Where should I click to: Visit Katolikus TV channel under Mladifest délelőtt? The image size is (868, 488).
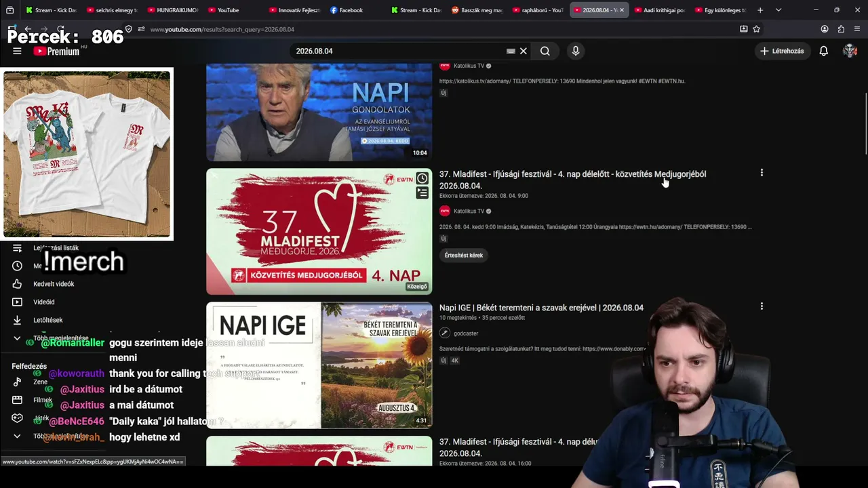coord(469,211)
